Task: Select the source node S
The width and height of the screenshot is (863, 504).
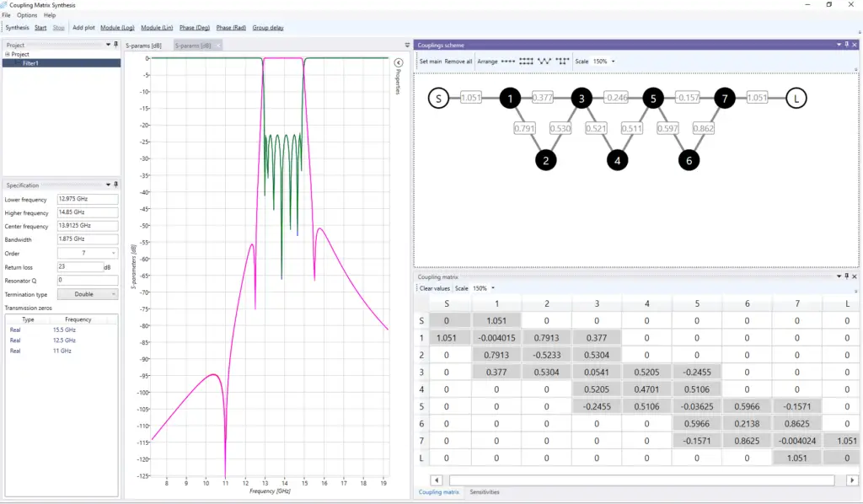Action: point(437,99)
